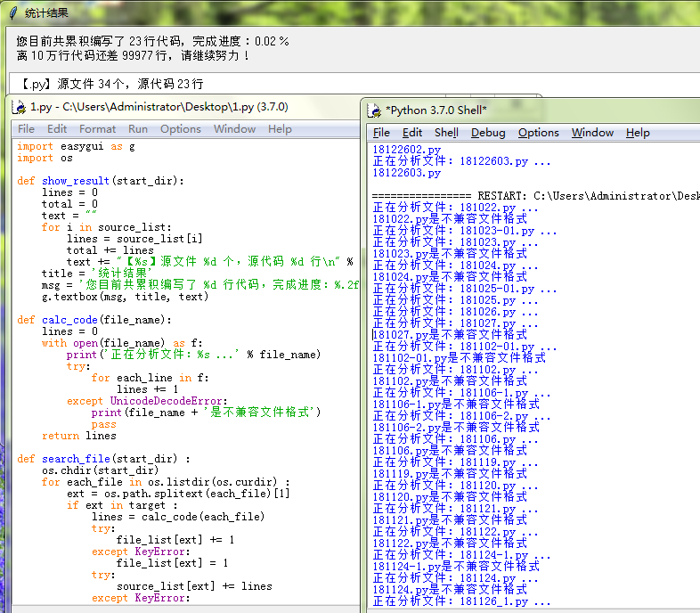This screenshot has height=613, width=700.
Task: Open the Help menu in Python Shell
Action: [638, 133]
